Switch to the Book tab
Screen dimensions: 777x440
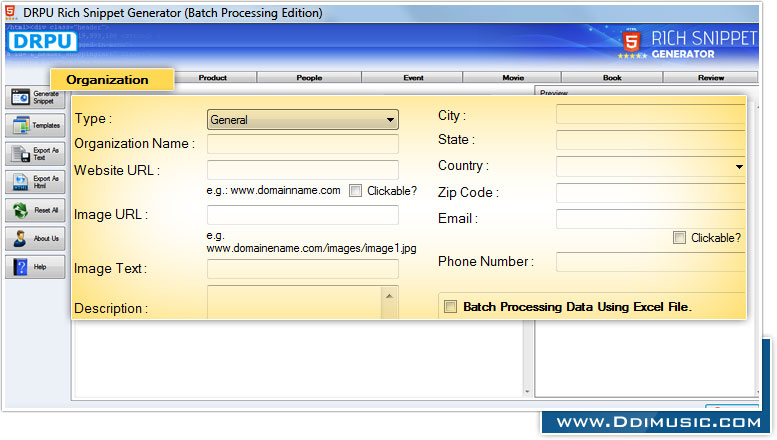(x=612, y=78)
